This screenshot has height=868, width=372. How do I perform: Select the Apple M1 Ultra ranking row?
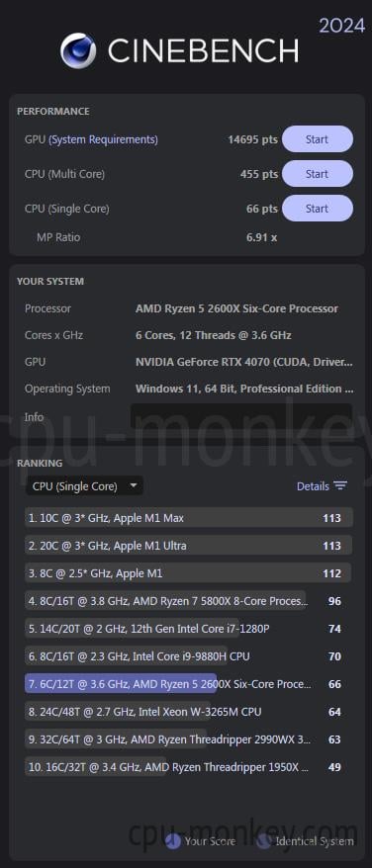189,546
